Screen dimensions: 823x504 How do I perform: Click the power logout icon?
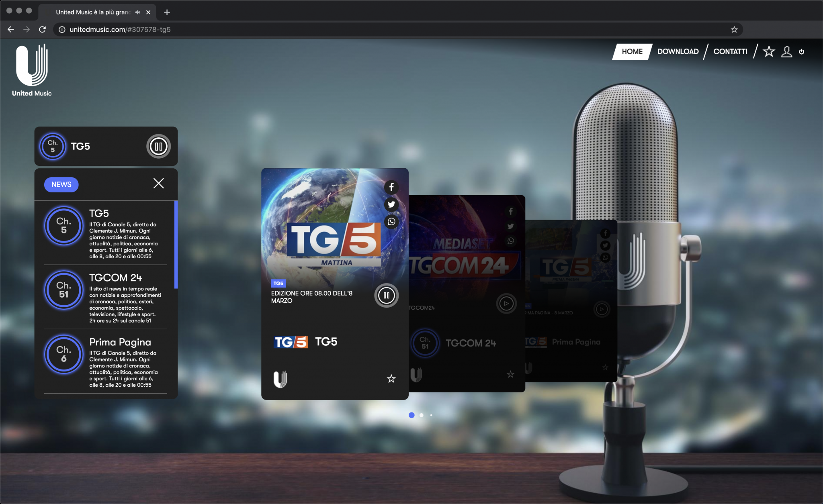tap(802, 51)
